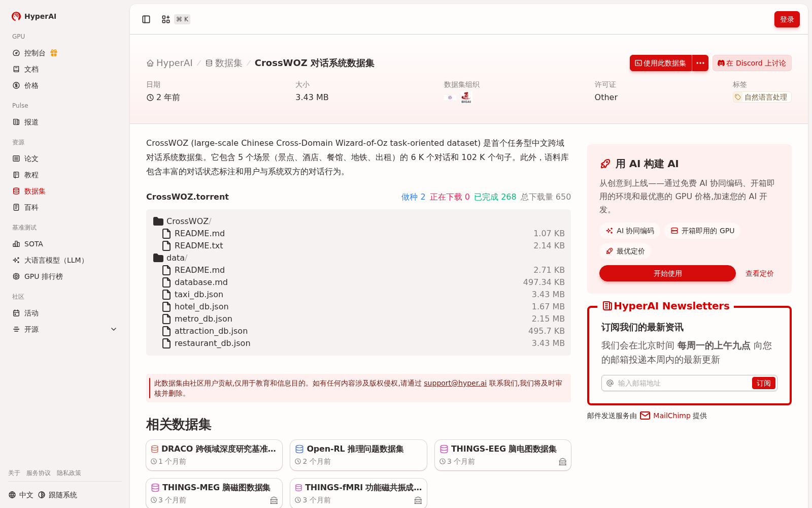Open THINGS-fMRI 功能磁共振成 card
Viewport: 812px width, 508px height.
click(358, 493)
